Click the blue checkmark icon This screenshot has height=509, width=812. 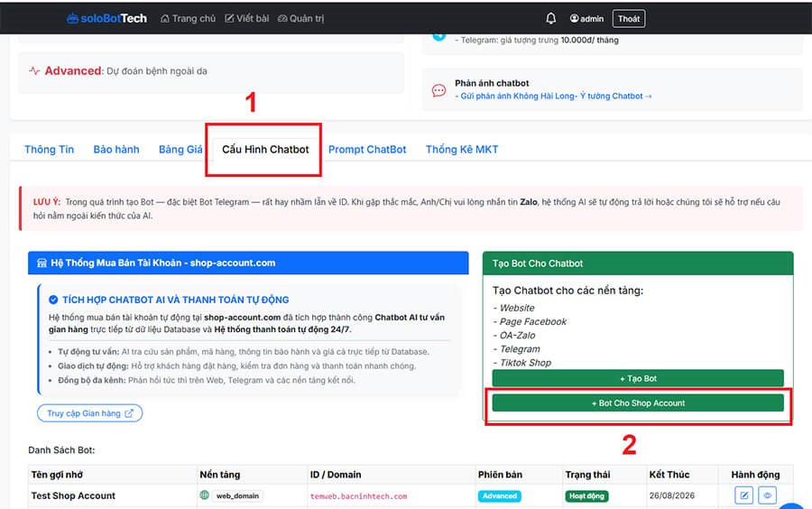pos(53,300)
